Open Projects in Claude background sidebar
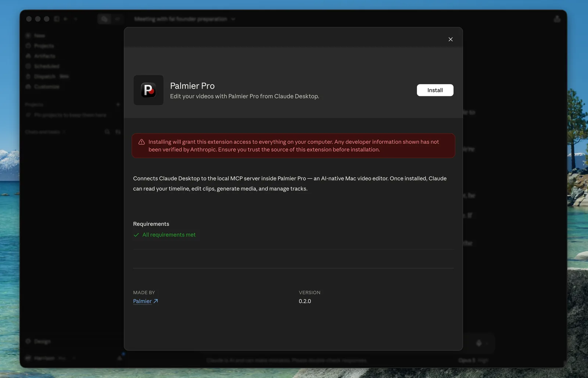 coord(40,46)
